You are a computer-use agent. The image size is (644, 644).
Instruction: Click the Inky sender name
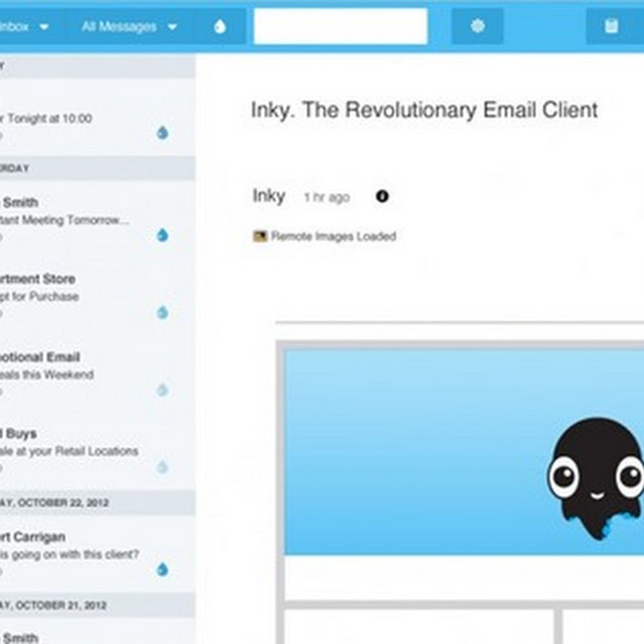pyautogui.click(x=269, y=196)
